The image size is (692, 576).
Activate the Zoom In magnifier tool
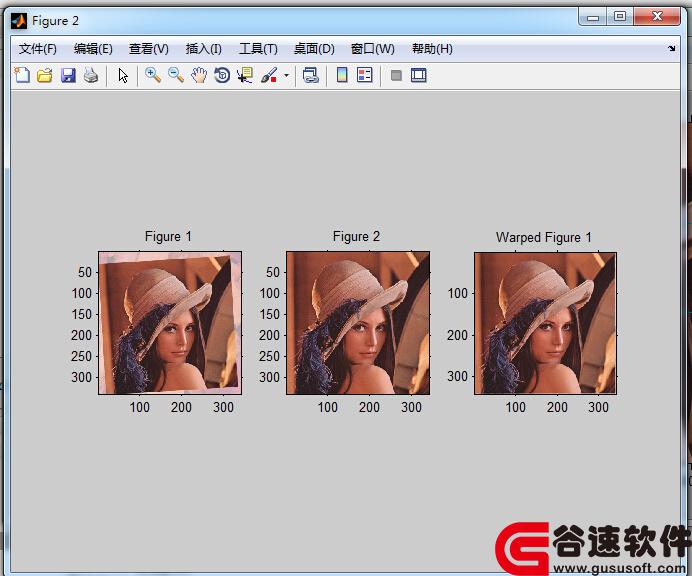[153, 75]
